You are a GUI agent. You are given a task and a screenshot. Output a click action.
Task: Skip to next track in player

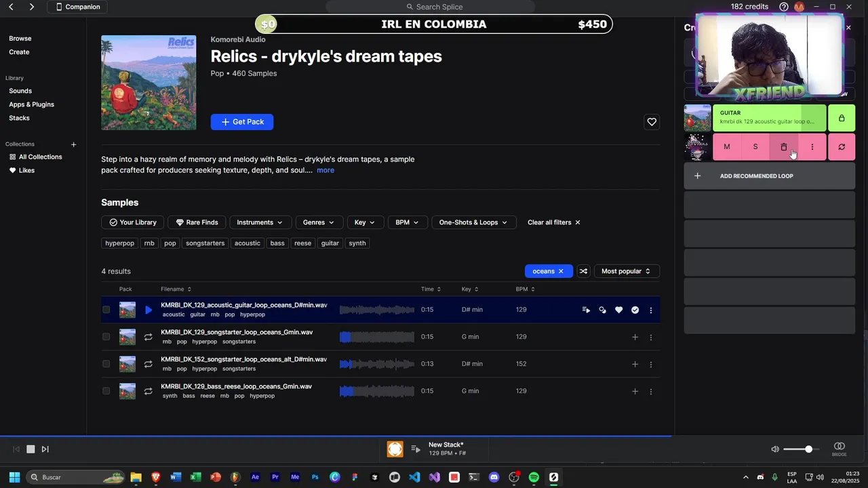pos(45,449)
